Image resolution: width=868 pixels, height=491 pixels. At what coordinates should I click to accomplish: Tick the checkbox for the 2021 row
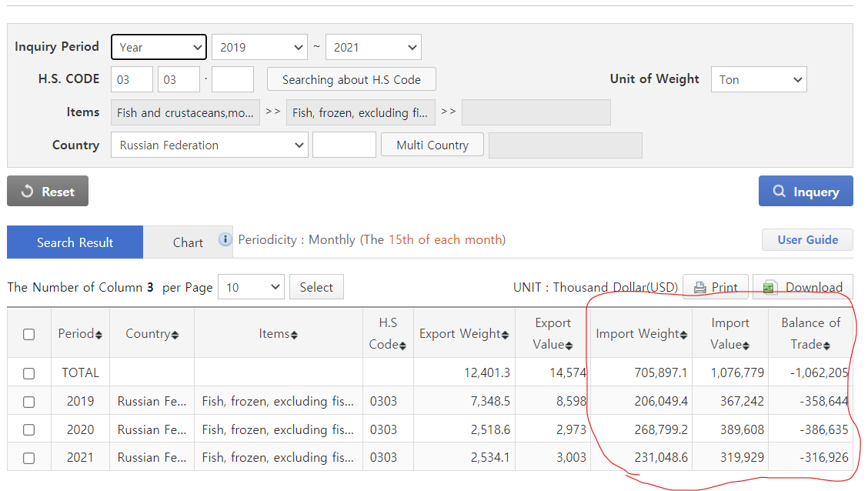(x=29, y=458)
